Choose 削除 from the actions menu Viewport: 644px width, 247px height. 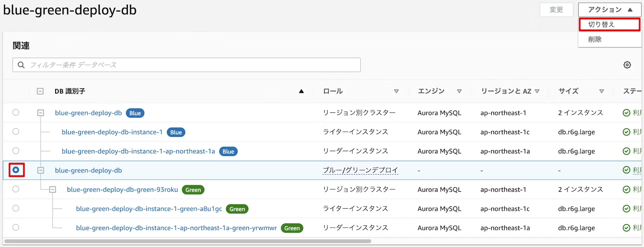coord(595,40)
